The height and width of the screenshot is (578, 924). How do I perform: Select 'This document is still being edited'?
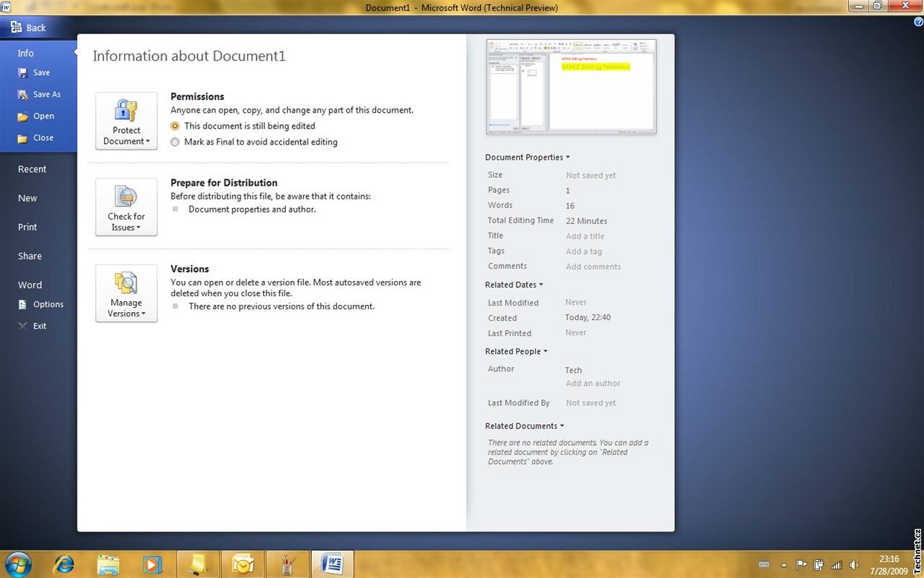click(x=175, y=126)
